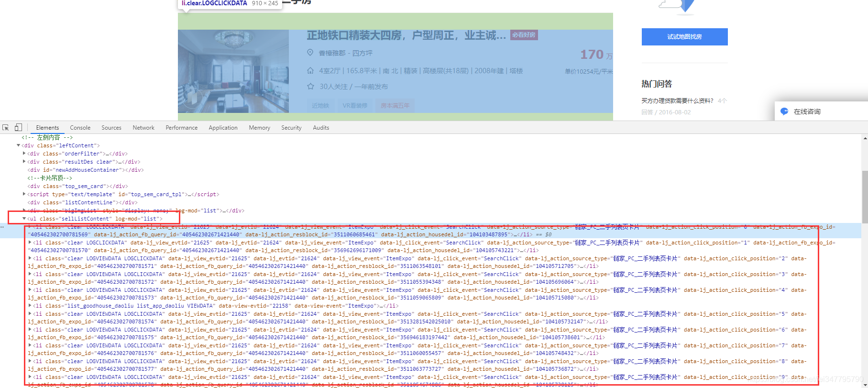Expand the li list_goodhouse_daoliu node
The image size is (868, 388).
tap(30, 306)
